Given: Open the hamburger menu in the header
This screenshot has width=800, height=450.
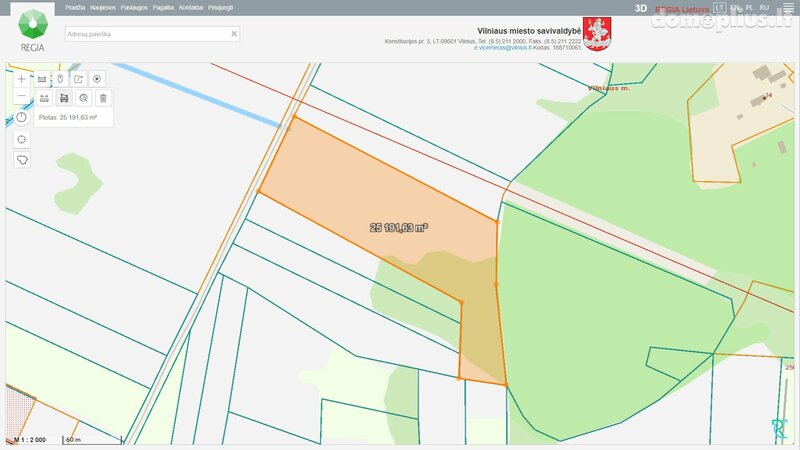Looking at the screenshot, I should [788, 8].
